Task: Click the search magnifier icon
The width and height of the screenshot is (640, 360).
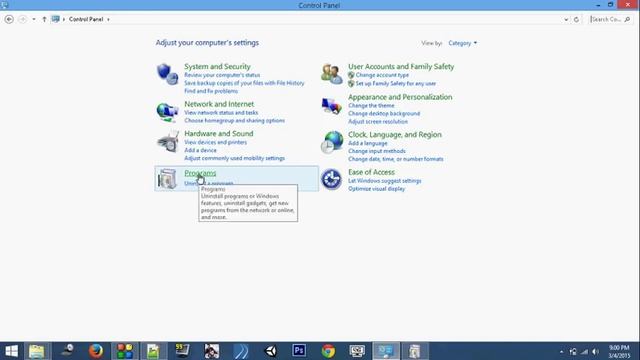Action: [x=627, y=19]
